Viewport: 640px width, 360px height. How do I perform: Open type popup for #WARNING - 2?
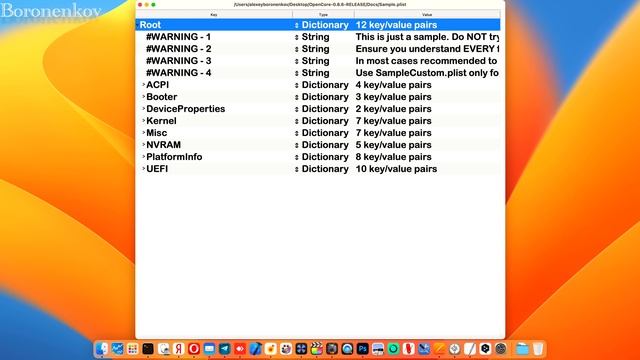(297, 49)
